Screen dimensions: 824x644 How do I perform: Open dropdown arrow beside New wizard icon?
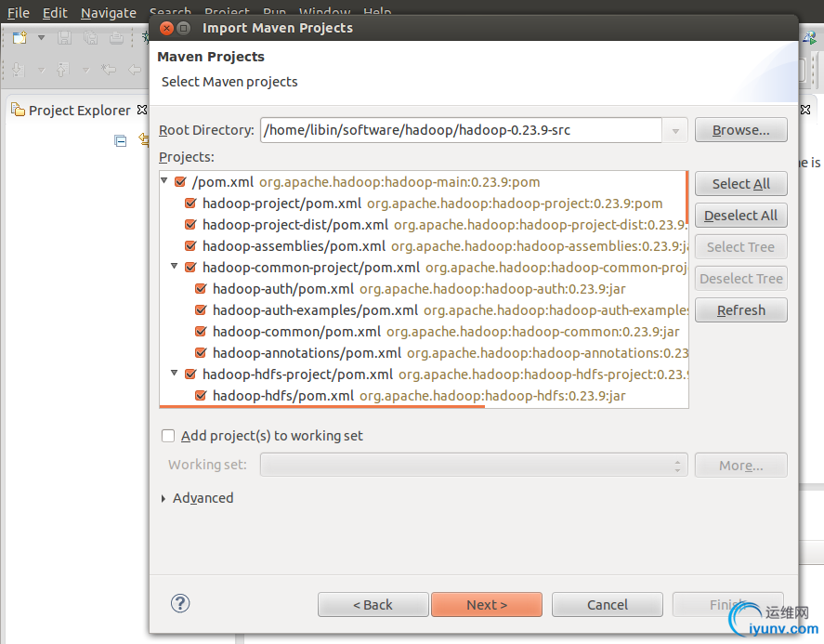[x=41, y=38]
